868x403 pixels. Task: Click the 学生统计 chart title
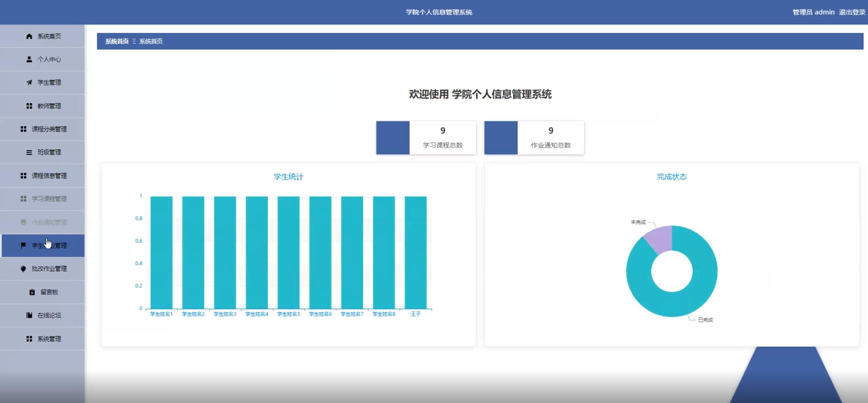[x=289, y=177]
